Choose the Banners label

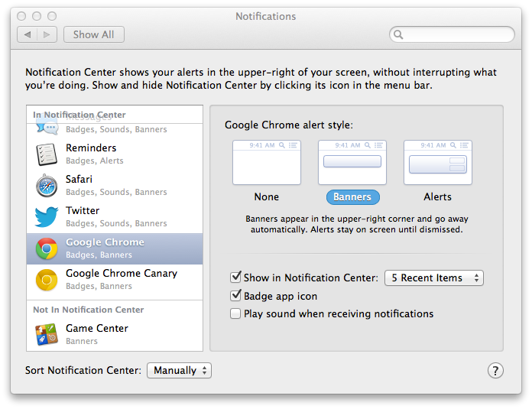pos(352,197)
